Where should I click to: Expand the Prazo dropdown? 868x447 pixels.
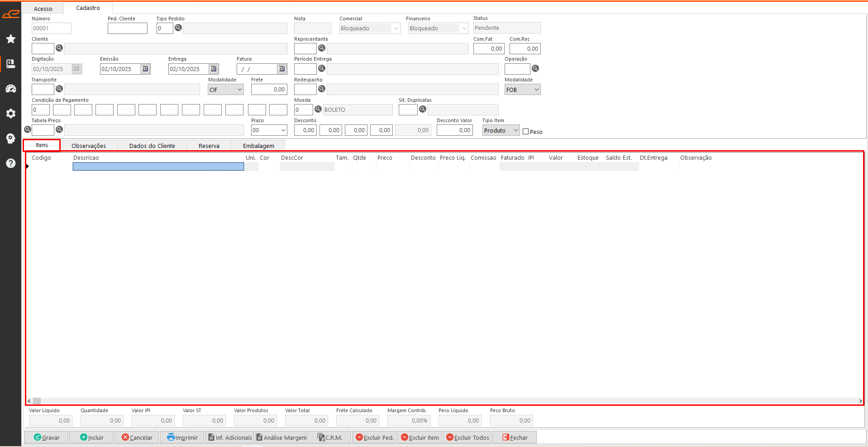(x=283, y=130)
